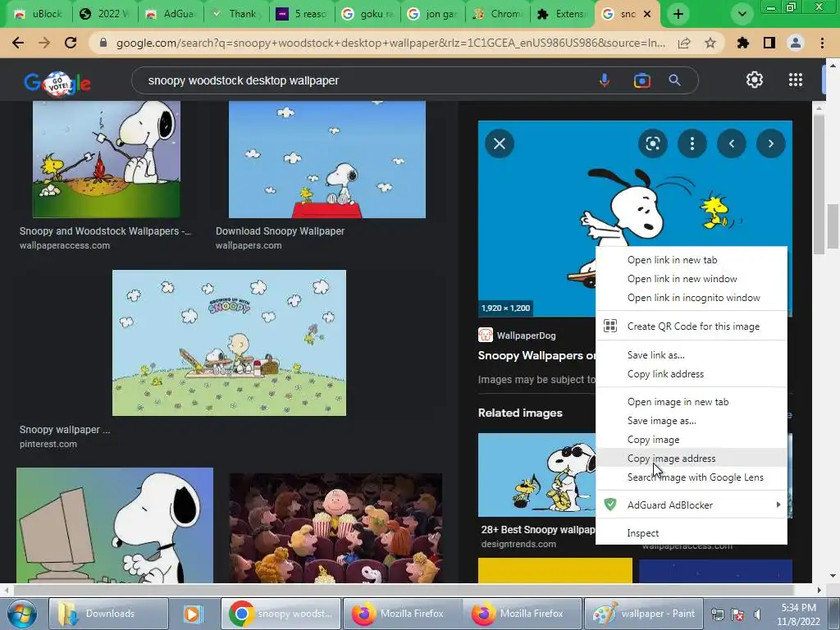Open Google quick settings gear
The image size is (840, 630).
coord(755,80)
